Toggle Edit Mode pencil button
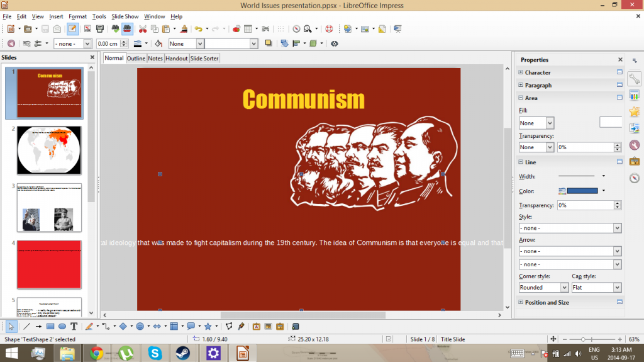Viewport: 644px width, 362px height. [x=72, y=29]
